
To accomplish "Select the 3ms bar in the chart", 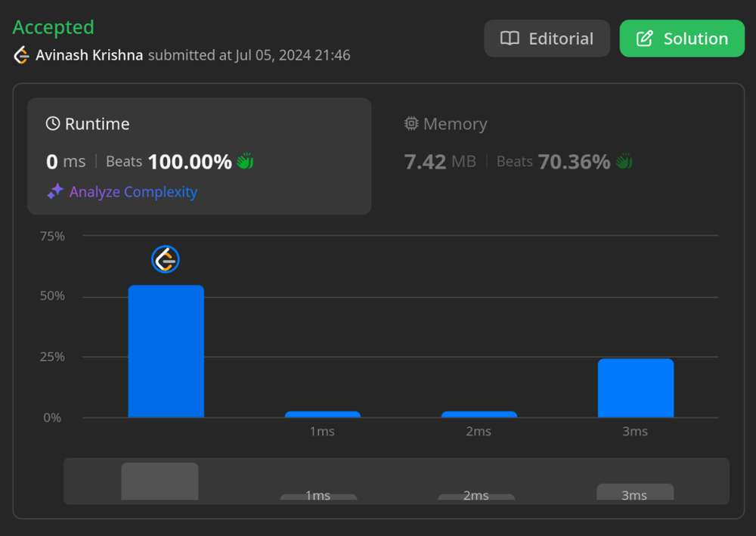I will pyautogui.click(x=635, y=388).
